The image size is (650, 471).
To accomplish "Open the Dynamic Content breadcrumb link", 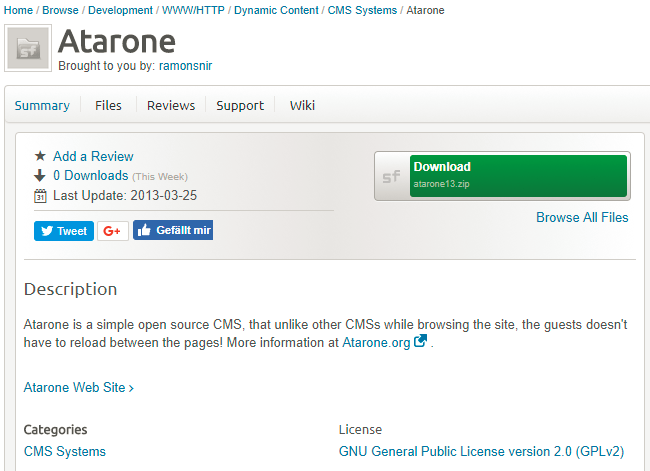I will click(276, 10).
